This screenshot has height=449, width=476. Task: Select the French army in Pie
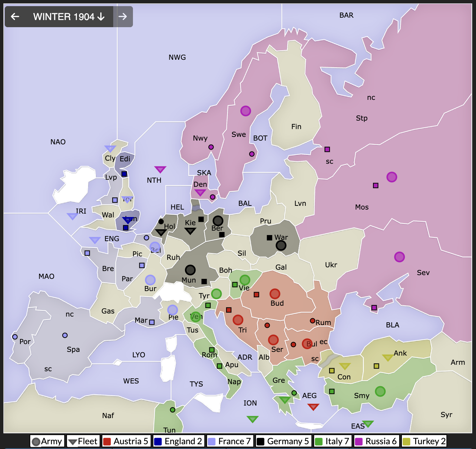tap(173, 310)
